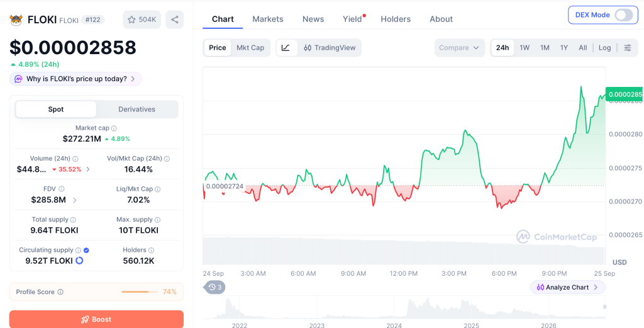Open the Compare dropdown
644x328 pixels.
pyautogui.click(x=459, y=48)
